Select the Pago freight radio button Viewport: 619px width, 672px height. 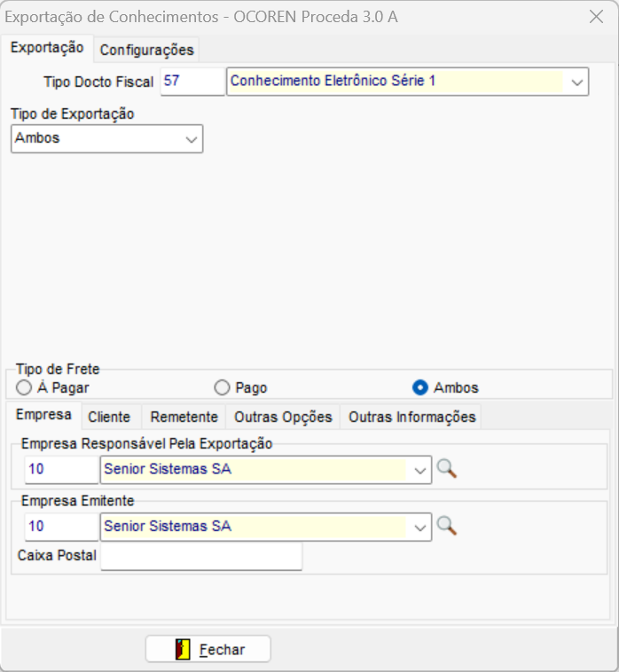[x=223, y=387]
